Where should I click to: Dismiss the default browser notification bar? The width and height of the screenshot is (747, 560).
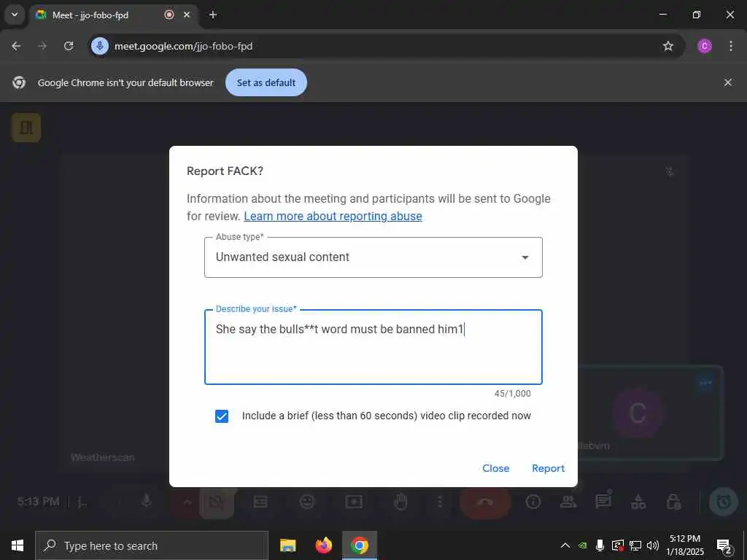tap(727, 82)
